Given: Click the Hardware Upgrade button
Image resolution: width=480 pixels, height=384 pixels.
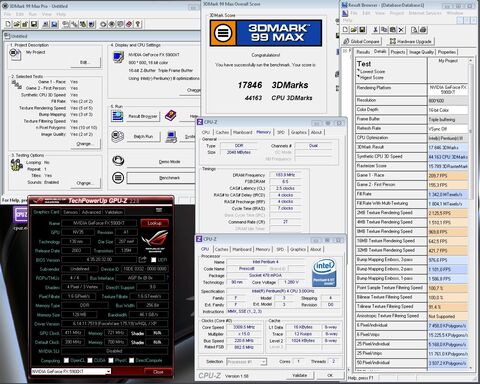Looking at the screenshot, I should [411, 41].
